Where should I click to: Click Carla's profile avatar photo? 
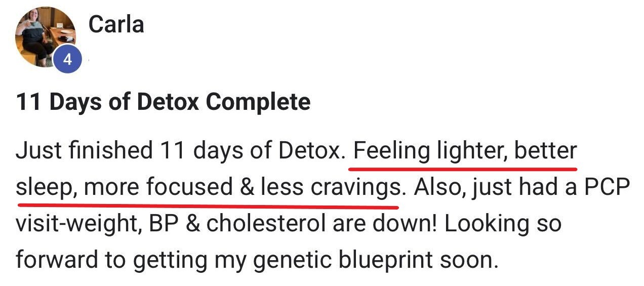[x=45, y=35]
